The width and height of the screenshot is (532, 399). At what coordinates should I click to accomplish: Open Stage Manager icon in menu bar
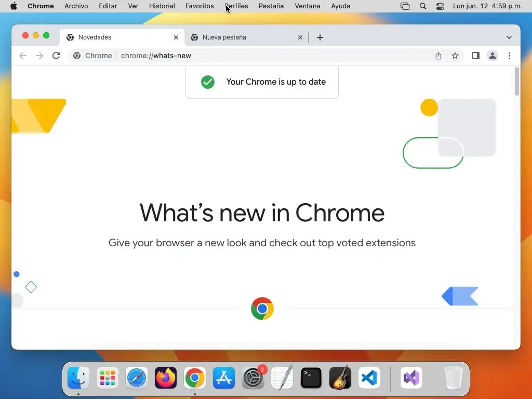point(405,6)
